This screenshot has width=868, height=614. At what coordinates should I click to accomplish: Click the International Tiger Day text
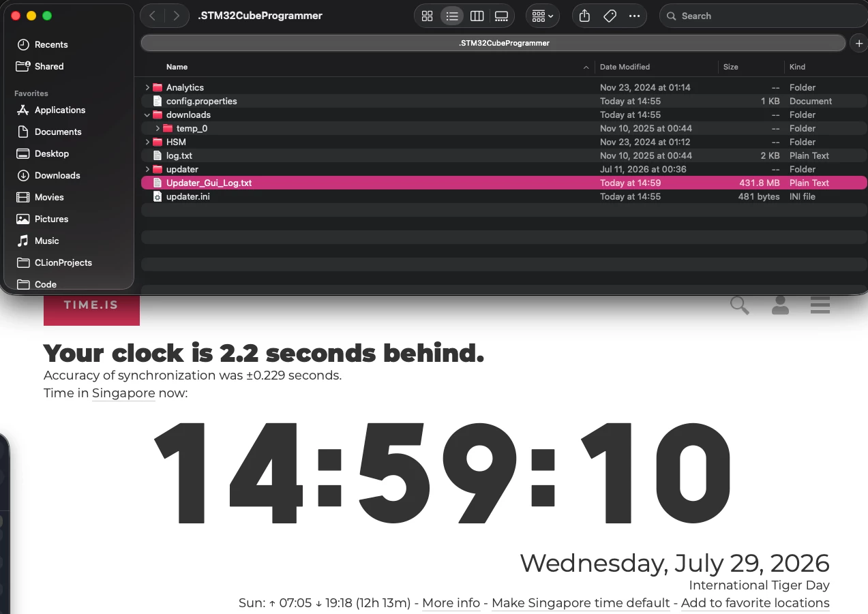tap(759, 585)
